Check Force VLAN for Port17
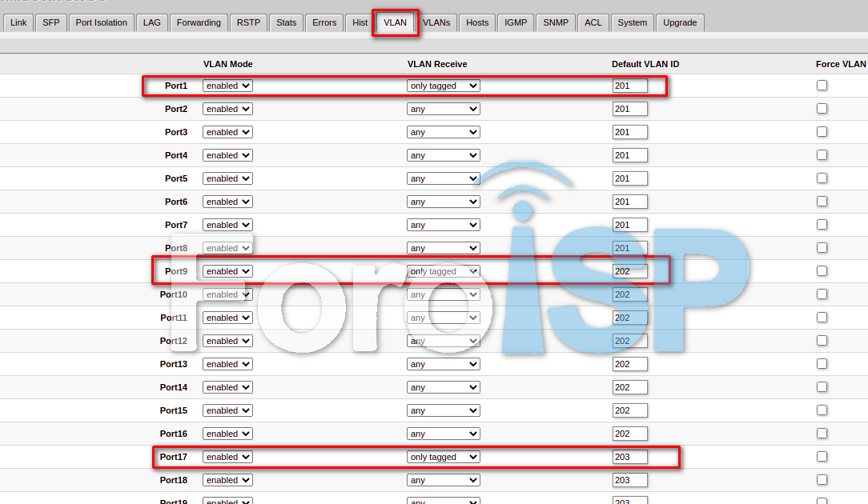 coord(822,457)
